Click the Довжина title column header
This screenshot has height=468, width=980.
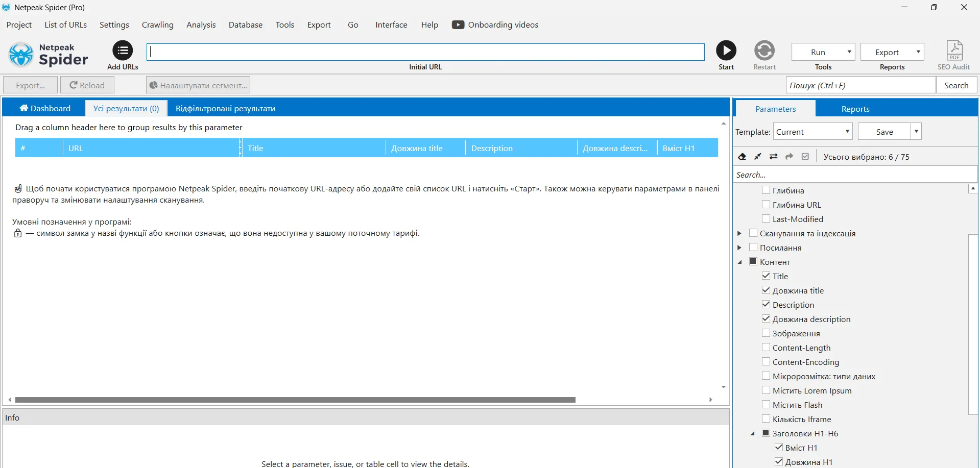pos(426,148)
